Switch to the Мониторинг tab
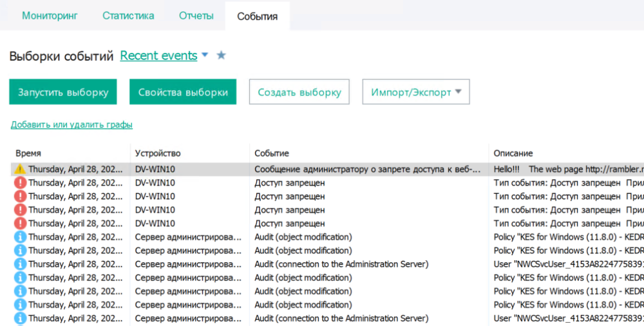Screen dimensions: 644x326 50,15
